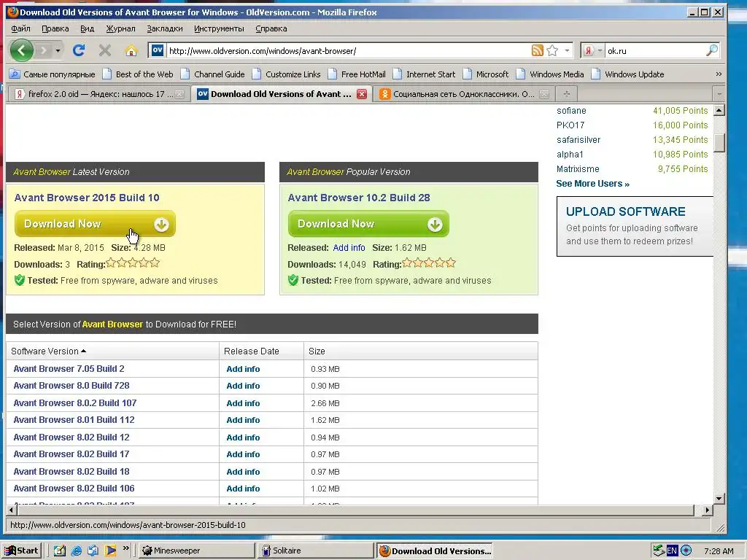Open the Yandex search engine selector dropdown
747x560 pixels.
coord(592,50)
